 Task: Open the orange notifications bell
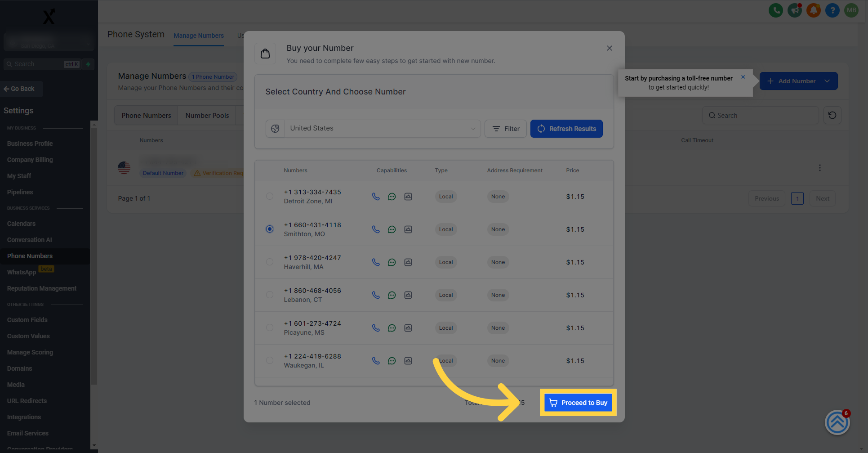pos(813,10)
